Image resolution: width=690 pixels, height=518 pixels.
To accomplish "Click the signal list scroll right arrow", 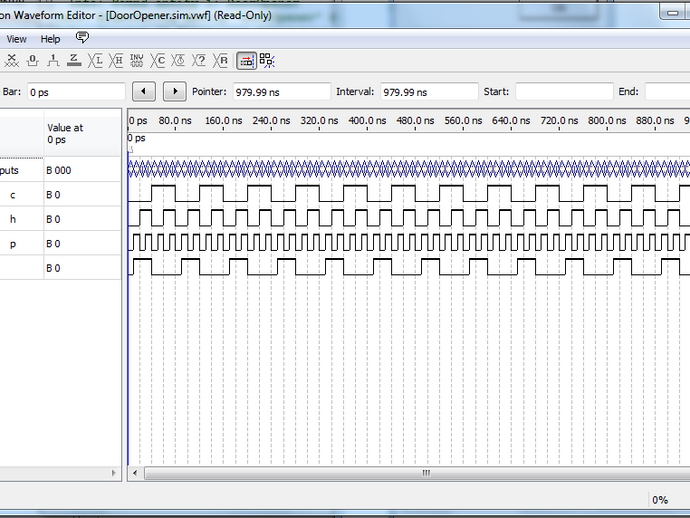I will tap(114, 473).
